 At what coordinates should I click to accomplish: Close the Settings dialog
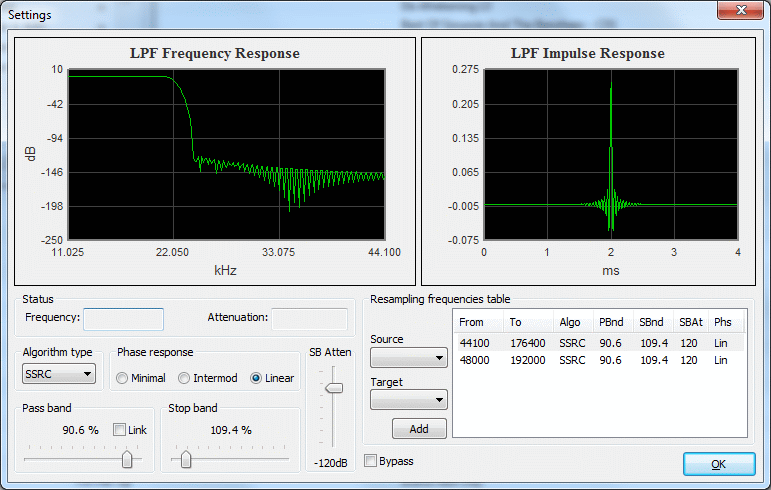(741, 10)
